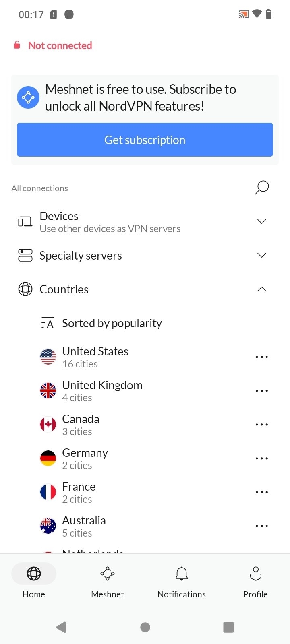Open United States more options dots
Screen dimensions: 290x644
[x=262, y=357]
